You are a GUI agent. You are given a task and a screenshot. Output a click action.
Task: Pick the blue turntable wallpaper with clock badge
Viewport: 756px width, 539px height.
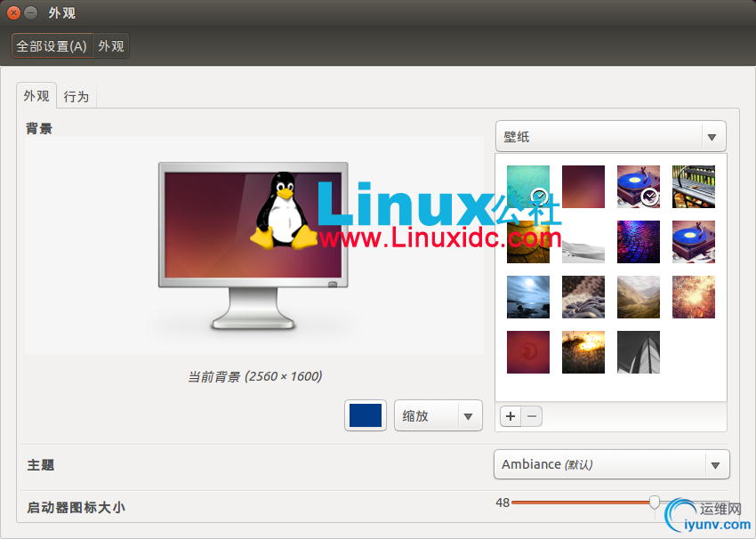[x=639, y=187]
